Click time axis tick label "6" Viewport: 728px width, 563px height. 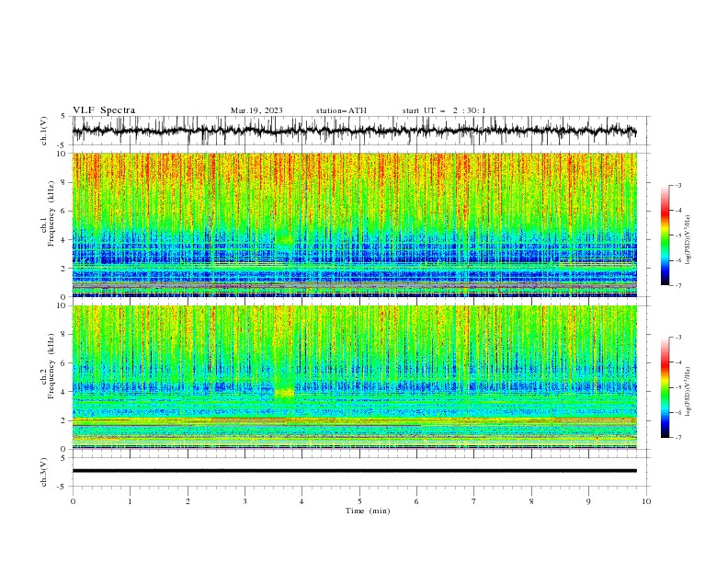point(416,501)
